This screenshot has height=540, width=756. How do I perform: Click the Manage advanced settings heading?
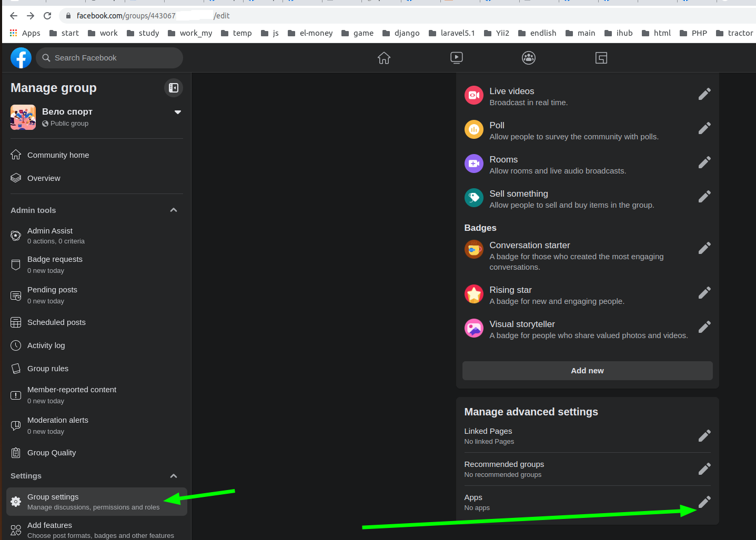click(x=531, y=412)
